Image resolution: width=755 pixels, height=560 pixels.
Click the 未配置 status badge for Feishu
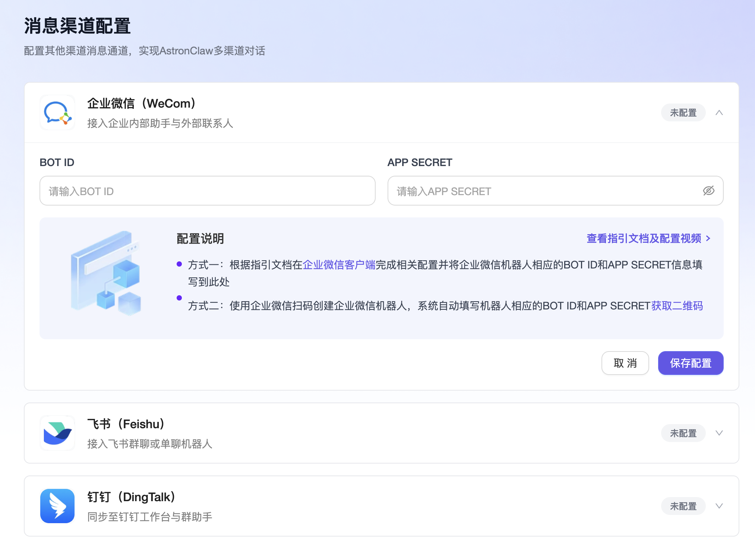pos(683,433)
